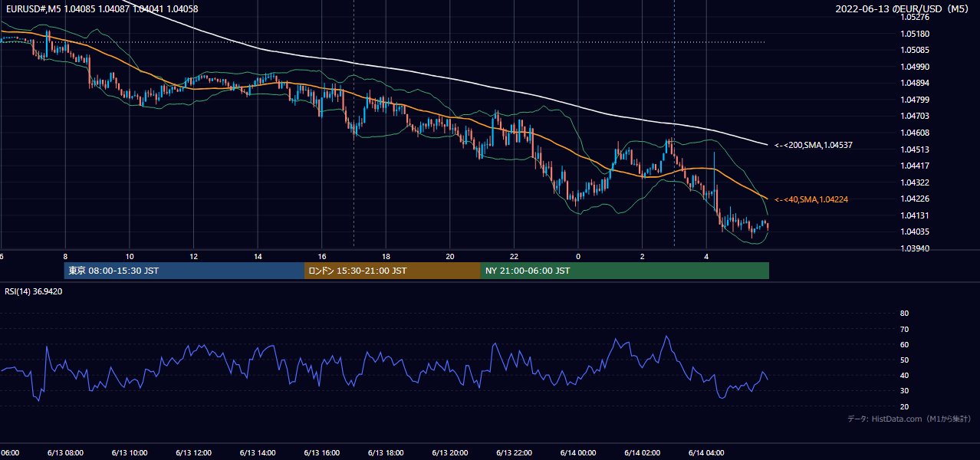Image resolution: width=980 pixels, height=460 pixels.
Task: Click the bottom timeline label '6/14 02:00'
Action: click(x=642, y=452)
